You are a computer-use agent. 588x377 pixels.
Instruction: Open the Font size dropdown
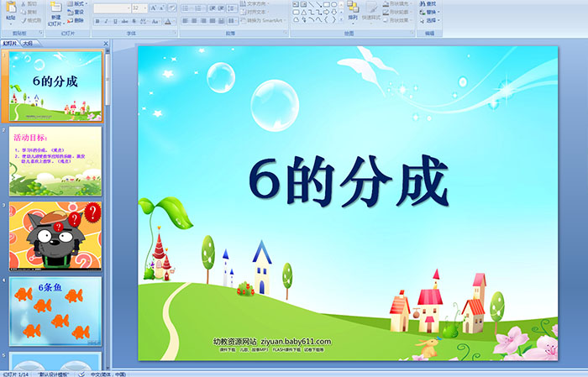144,8
